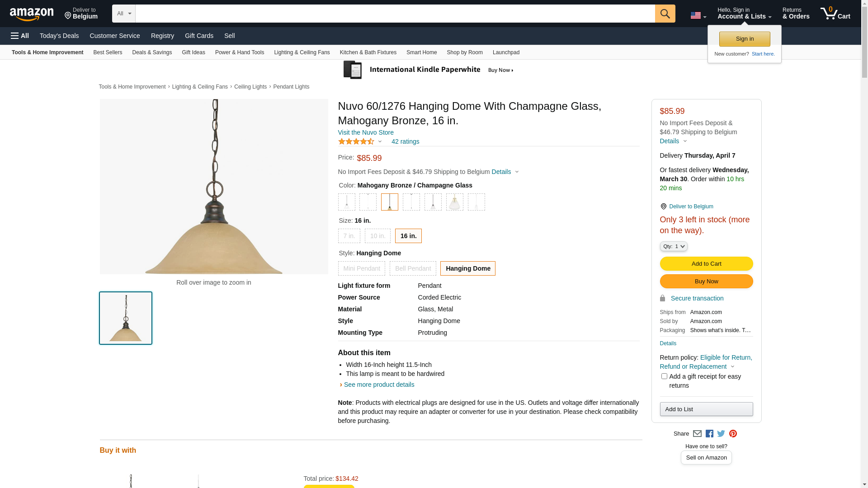Click the pendant lamp thumbnail image
Image resolution: width=868 pixels, height=488 pixels.
tap(126, 318)
